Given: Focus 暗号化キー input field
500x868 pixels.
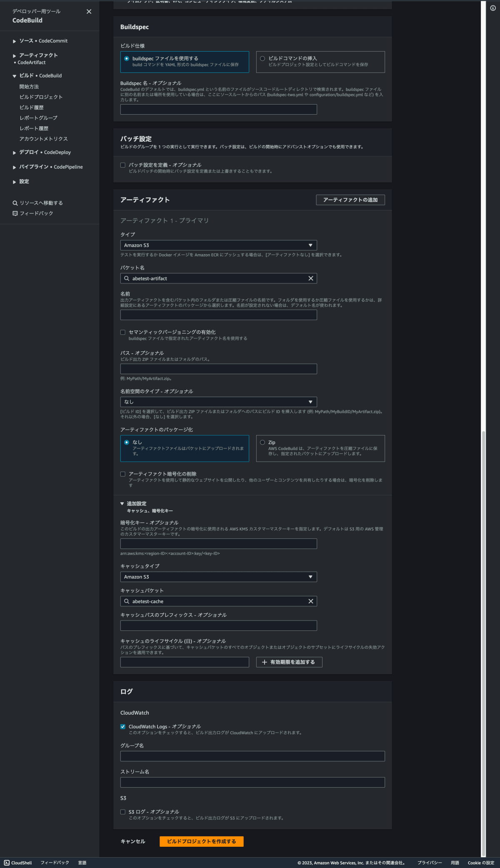Looking at the screenshot, I should (x=219, y=544).
